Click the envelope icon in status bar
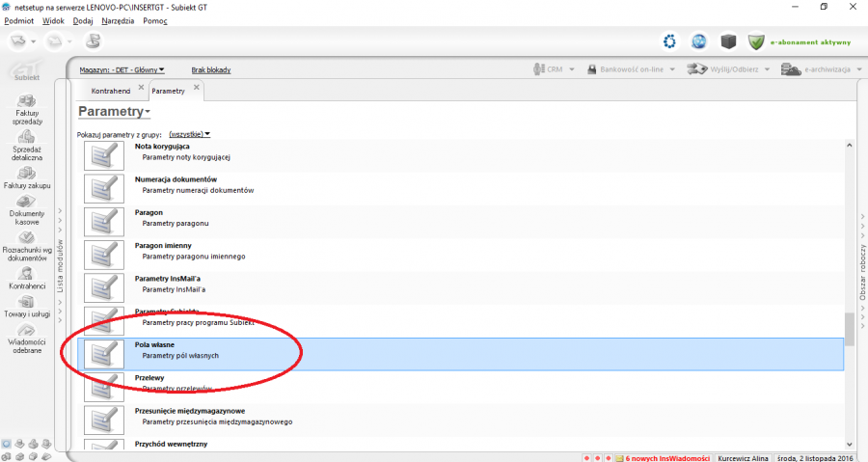Viewport: 868px width, 462px height. (619, 458)
